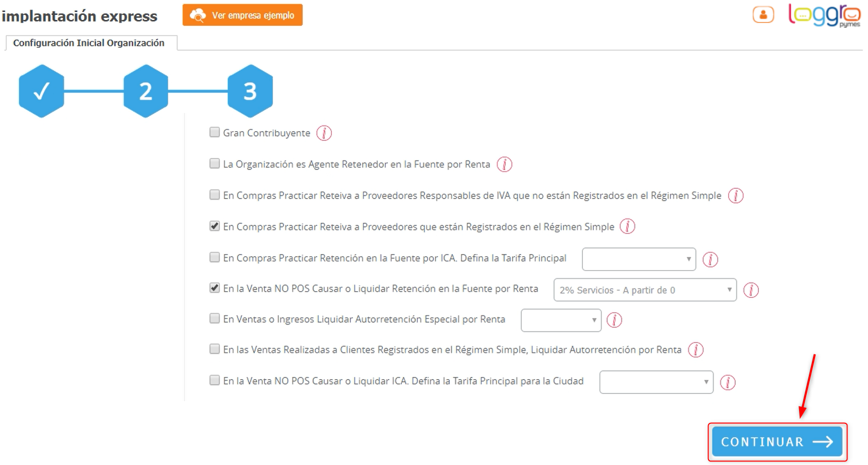
Task: Go to step 2 hexagon
Action: (146, 91)
